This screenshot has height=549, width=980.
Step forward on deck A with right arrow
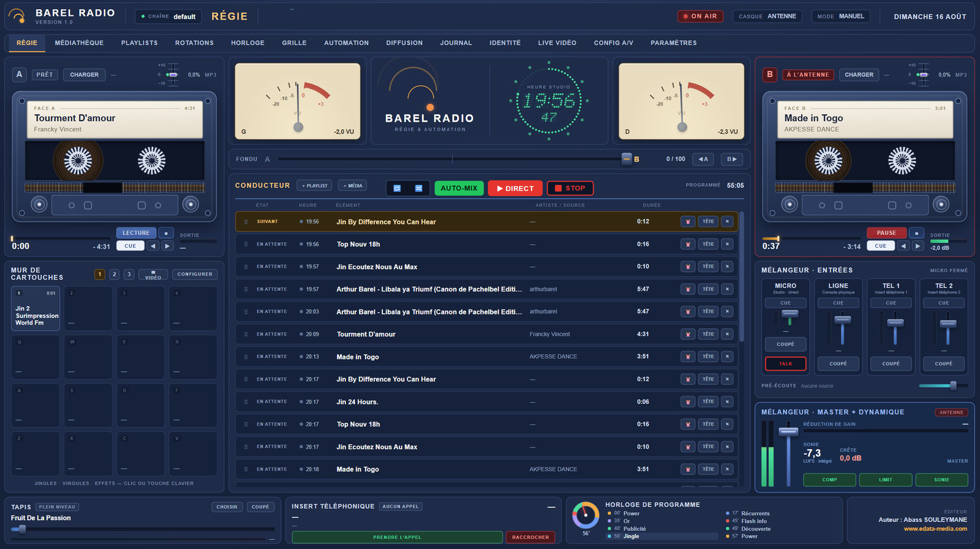(x=167, y=246)
